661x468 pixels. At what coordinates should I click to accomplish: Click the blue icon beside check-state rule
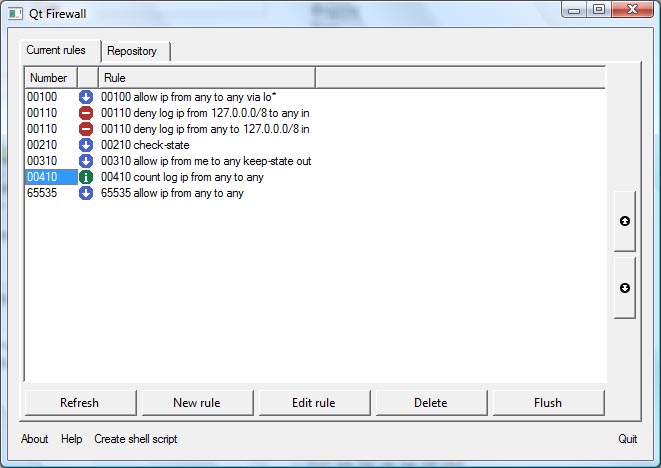click(86, 145)
